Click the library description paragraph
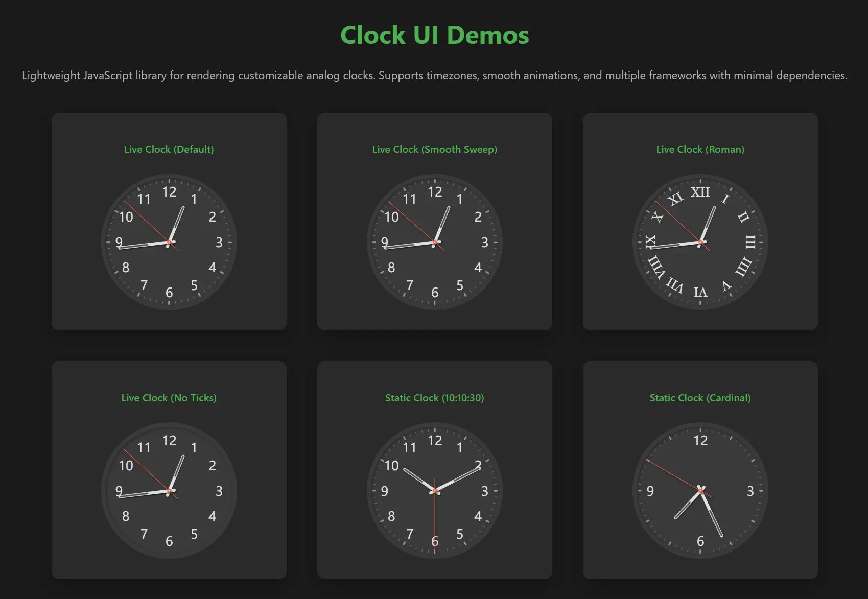The height and width of the screenshot is (599, 868). (434, 75)
